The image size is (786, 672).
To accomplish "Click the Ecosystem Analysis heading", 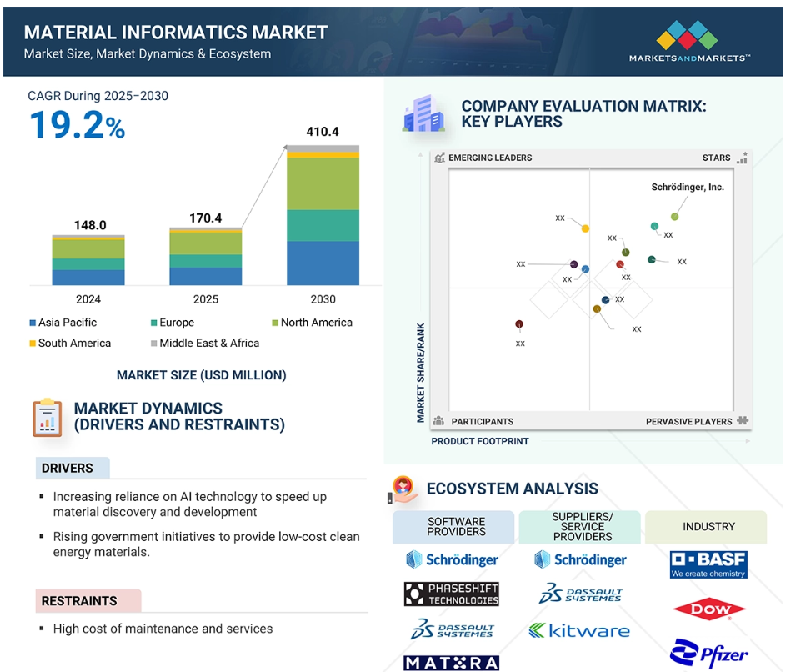I will (x=513, y=489).
